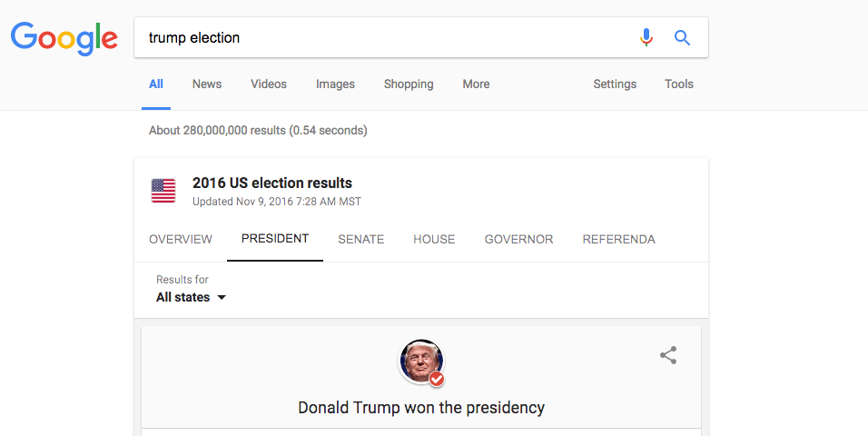
Task: Select the GOVERNOR election tab
Action: (518, 239)
